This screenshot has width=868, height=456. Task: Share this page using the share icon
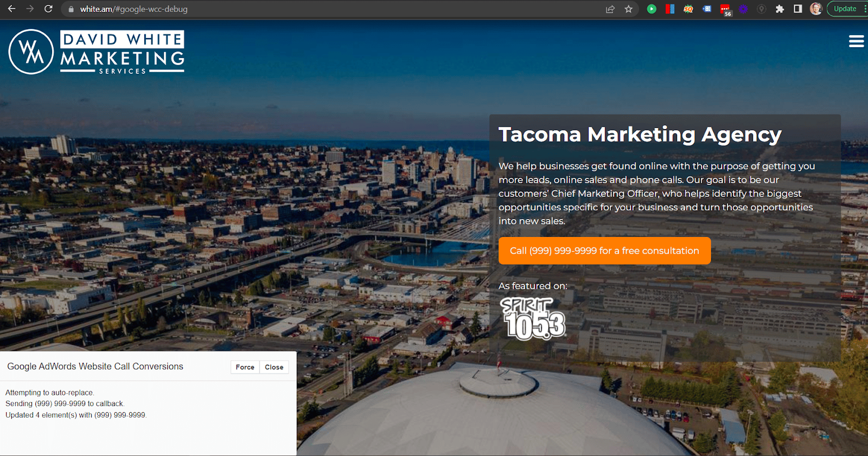(x=610, y=9)
